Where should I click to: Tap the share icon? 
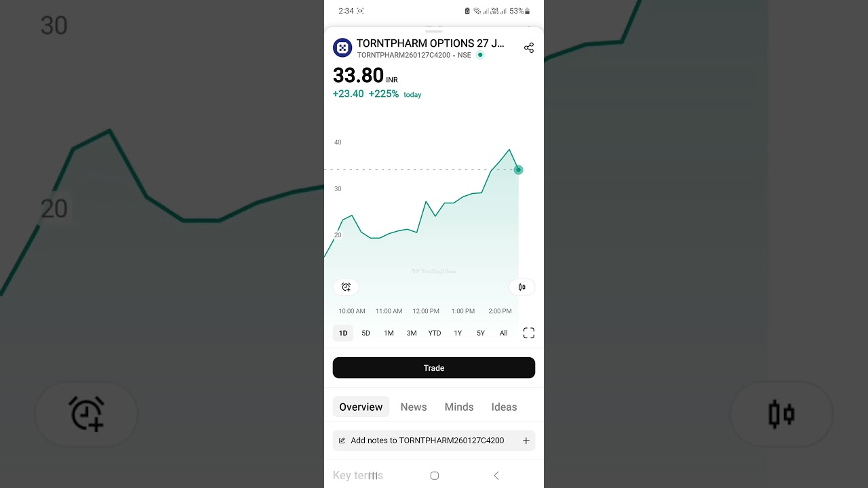pyautogui.click(x=529, y=47)
